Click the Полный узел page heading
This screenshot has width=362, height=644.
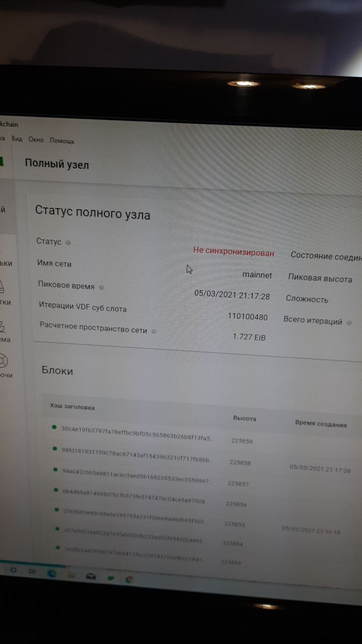coord(57,164)
